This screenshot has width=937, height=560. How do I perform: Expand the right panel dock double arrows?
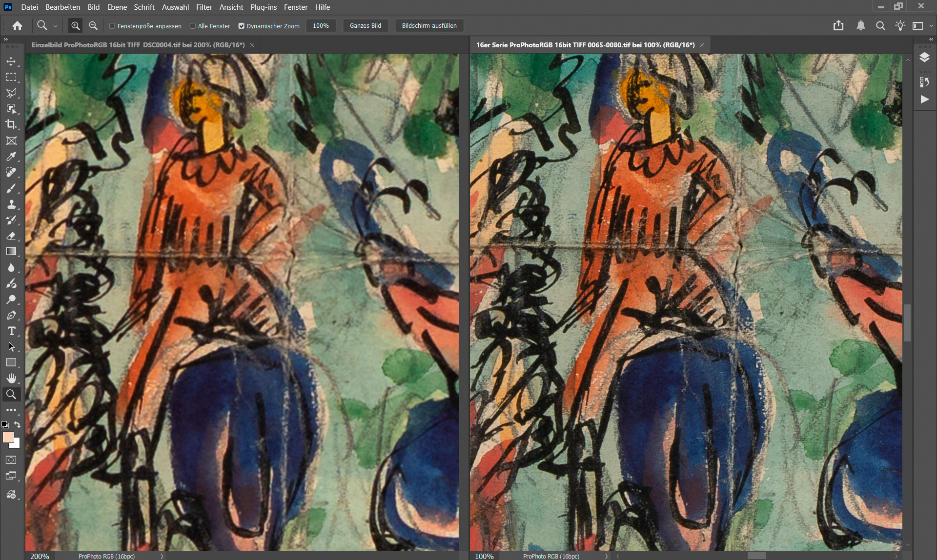pos(931,39)
